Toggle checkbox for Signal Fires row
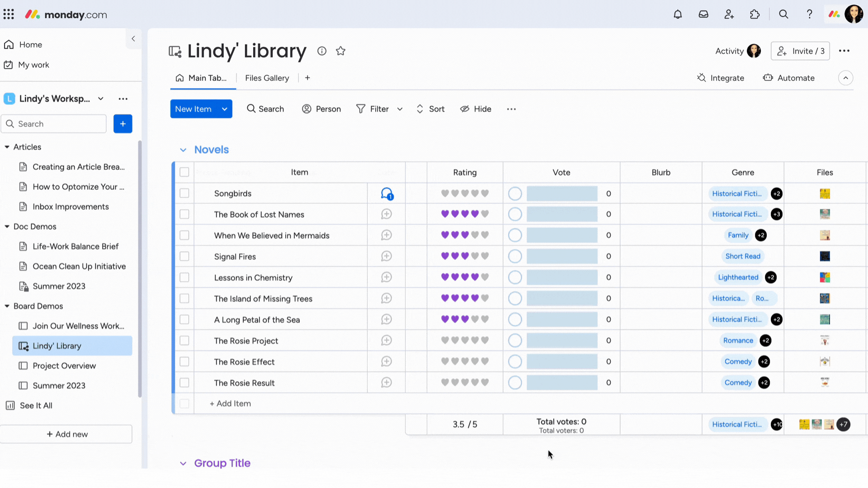The height and width of the screenshot is (488, 868). 184,256
